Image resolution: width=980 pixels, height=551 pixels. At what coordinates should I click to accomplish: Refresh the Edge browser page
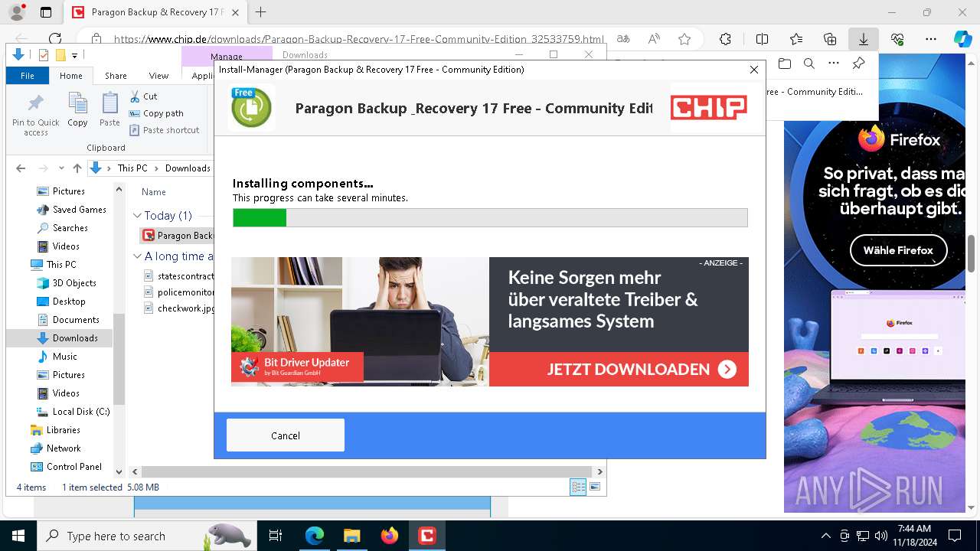coord(55,39)
